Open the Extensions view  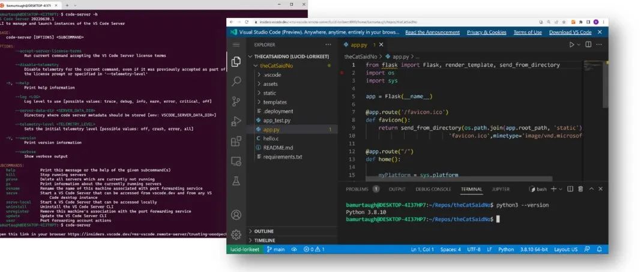pyautogui.click(x=236, y=141)
